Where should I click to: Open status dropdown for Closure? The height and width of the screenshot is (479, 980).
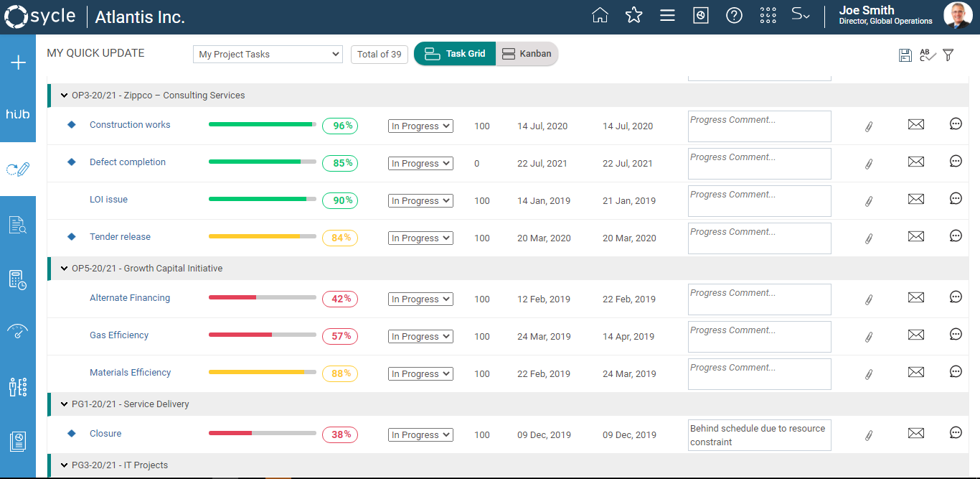(420, 434)
